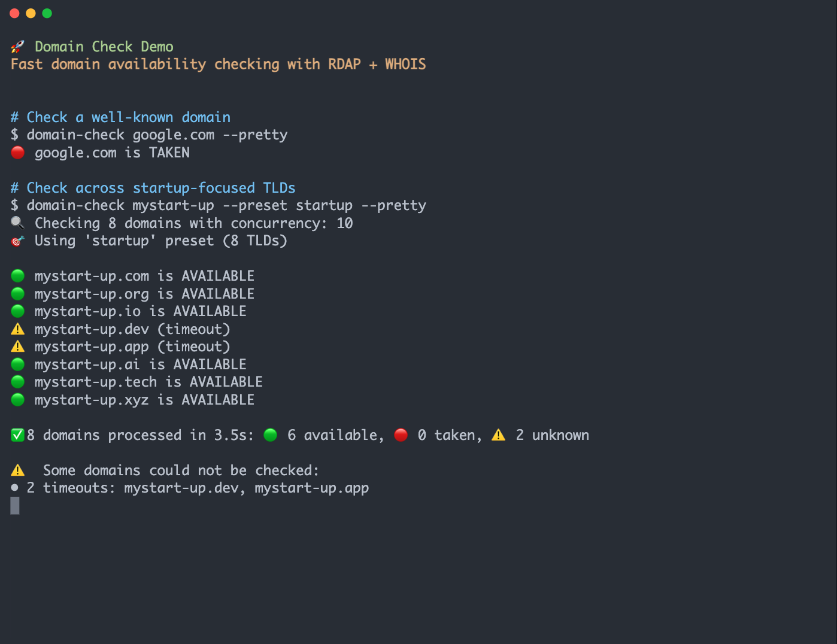
Task: Click the warning icon before Some domains could not be checked
Action: pos(17,470)
